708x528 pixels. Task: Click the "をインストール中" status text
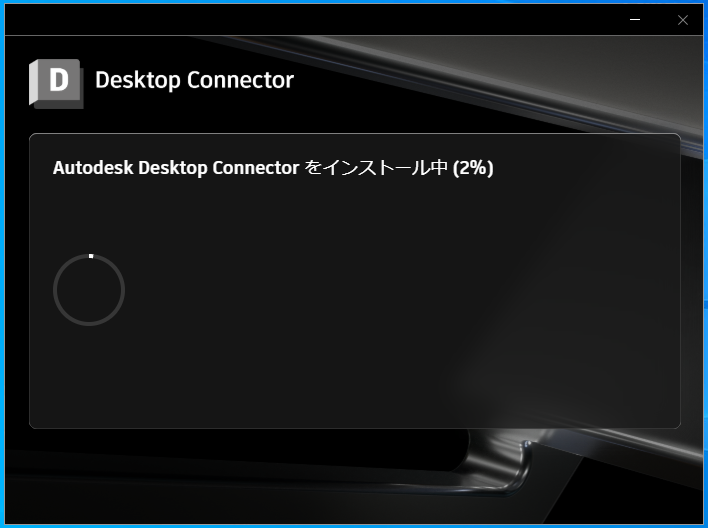pos(376,168)
